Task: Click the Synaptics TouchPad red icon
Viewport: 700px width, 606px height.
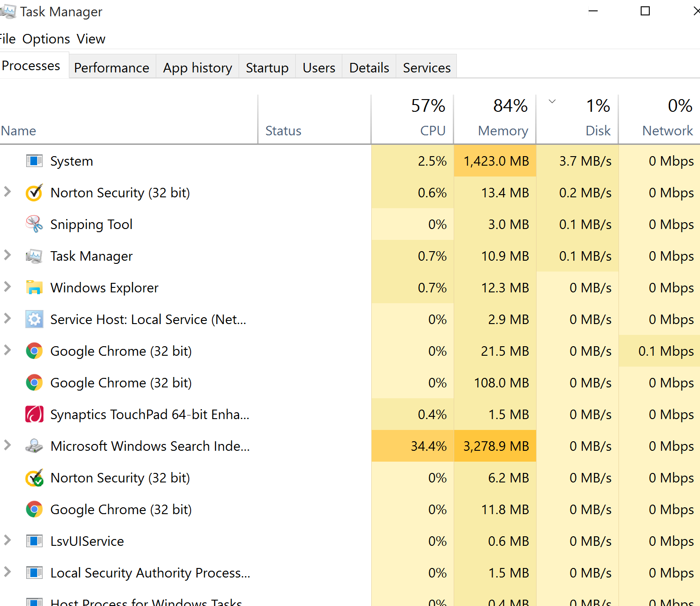Action: (34, 414)
